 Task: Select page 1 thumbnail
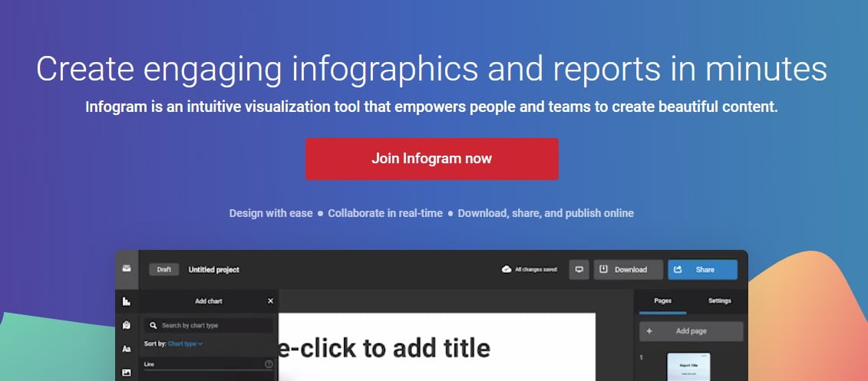pyautogui.click(x=688, y=367)
